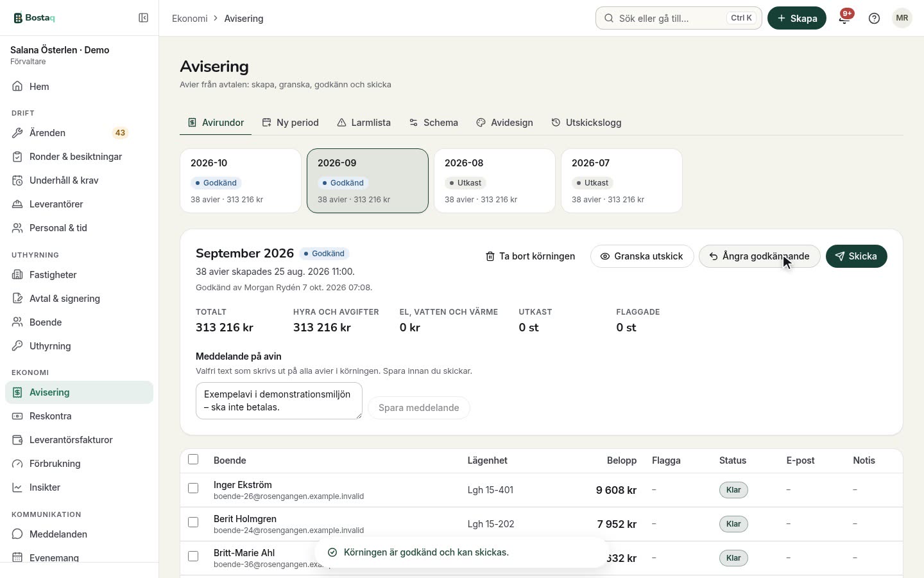Select the checkbox for Inger Ekström
Image resolution: width=924 pixels, height=578 pixels.
pos(193,488)
